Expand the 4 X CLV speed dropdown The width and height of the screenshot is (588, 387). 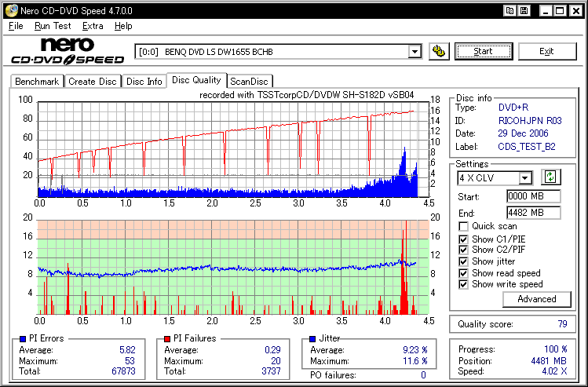coord(526,177)
